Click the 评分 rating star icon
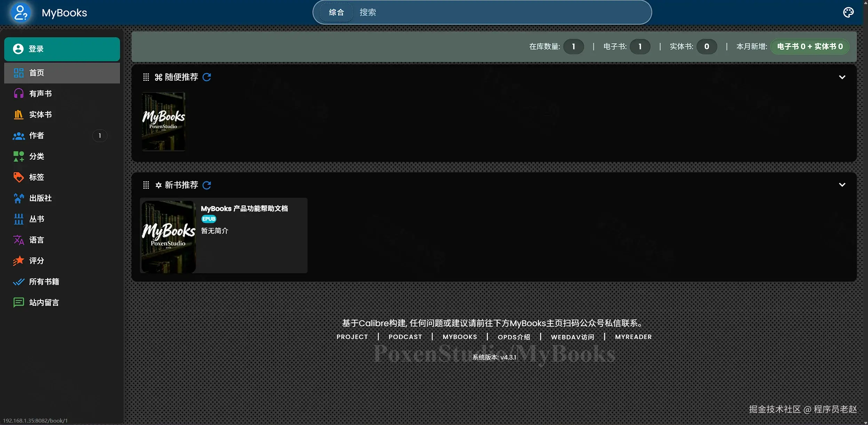 click(18, 261)
